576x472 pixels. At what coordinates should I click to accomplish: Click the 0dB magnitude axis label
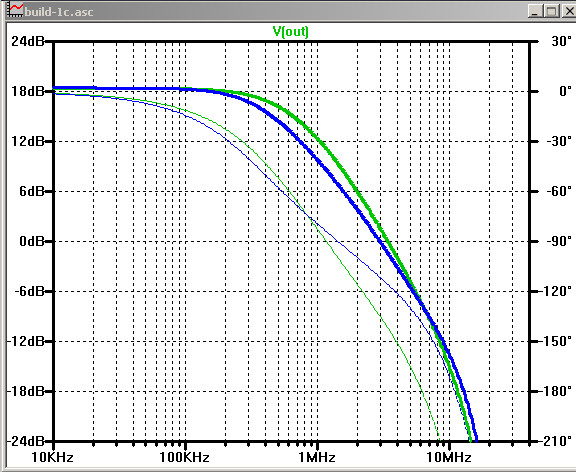[x=32, y=241]
